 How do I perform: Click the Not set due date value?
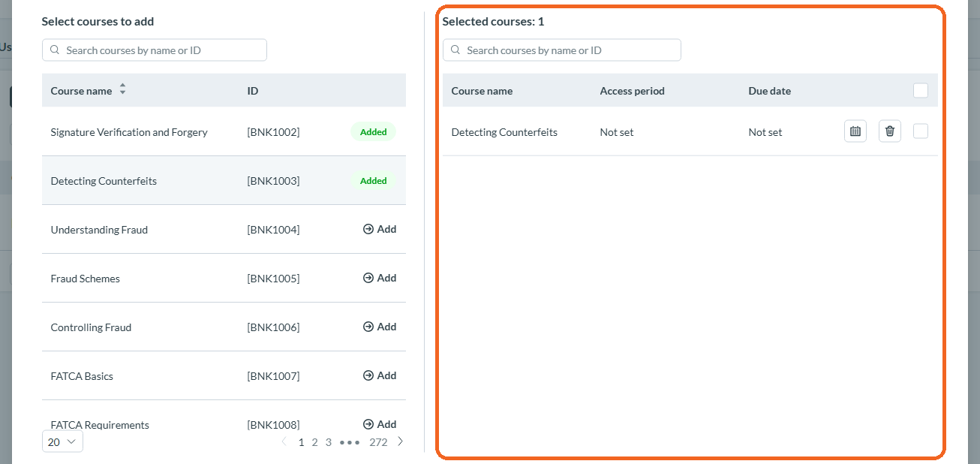(765, 132)
